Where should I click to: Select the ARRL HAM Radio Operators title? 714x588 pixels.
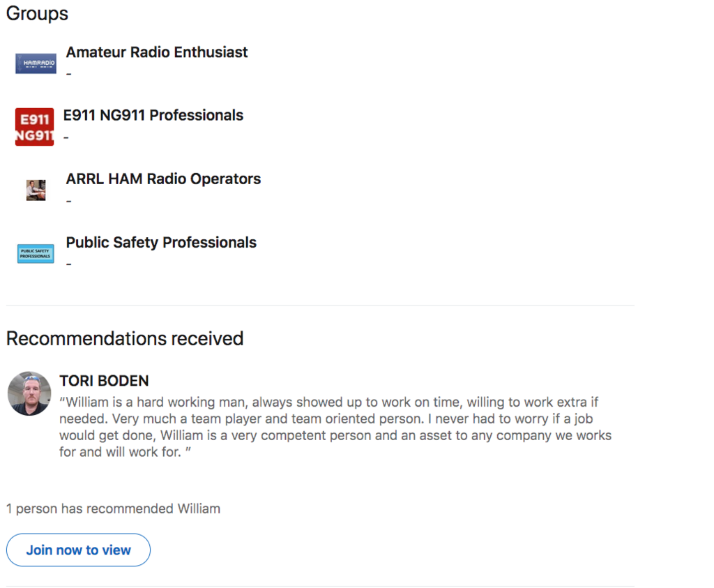(x=163, y=179)
